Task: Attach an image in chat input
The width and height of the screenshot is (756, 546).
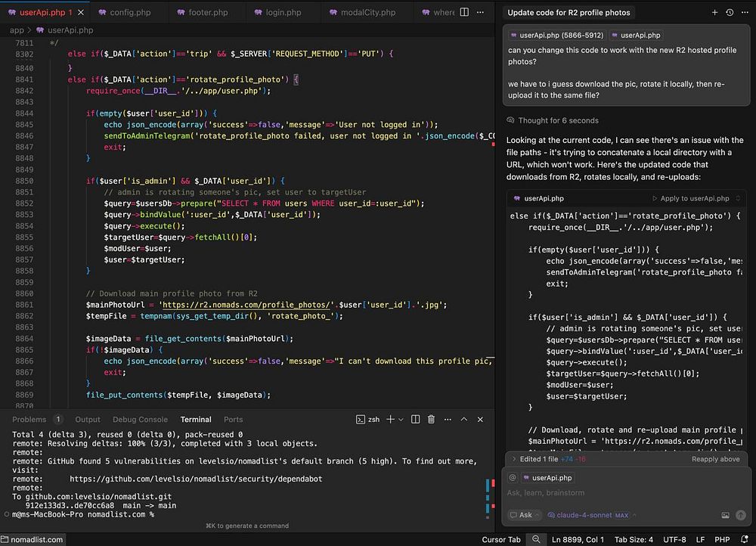Action: pyautogui.click(x=726, y=515)
